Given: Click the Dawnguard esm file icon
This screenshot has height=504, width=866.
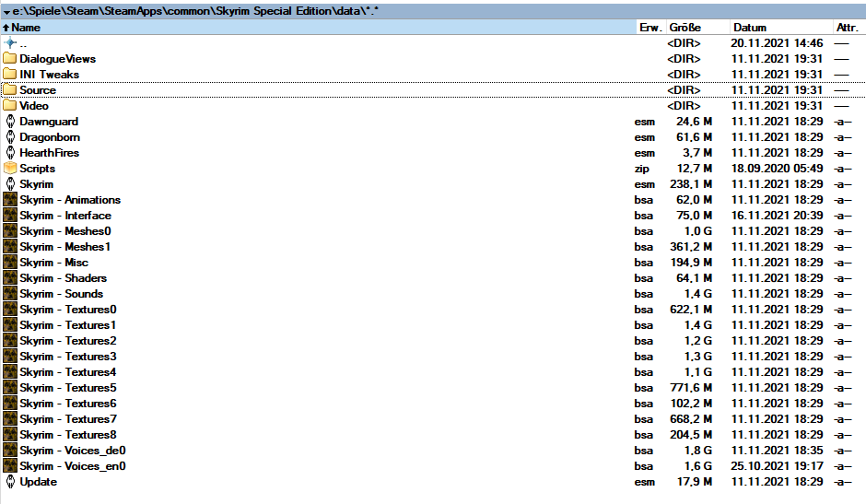Looking at the screenshot, I should [10, 122].
